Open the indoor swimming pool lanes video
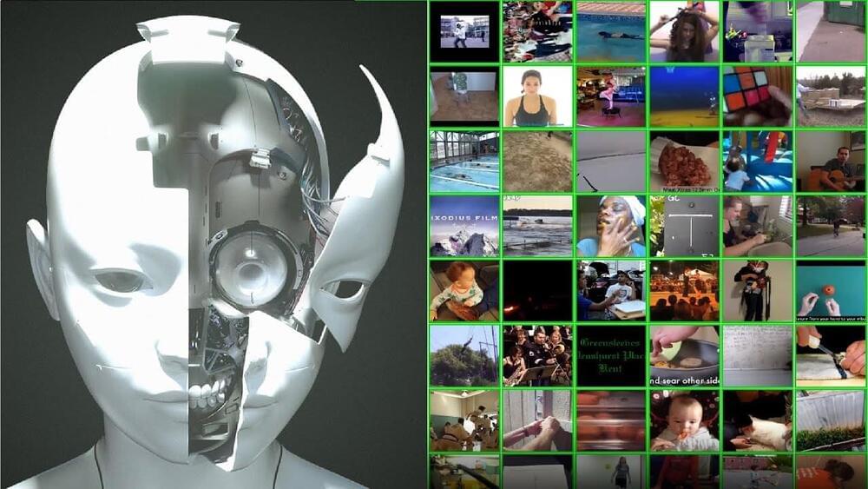868x489 pixels. [464, 161]
